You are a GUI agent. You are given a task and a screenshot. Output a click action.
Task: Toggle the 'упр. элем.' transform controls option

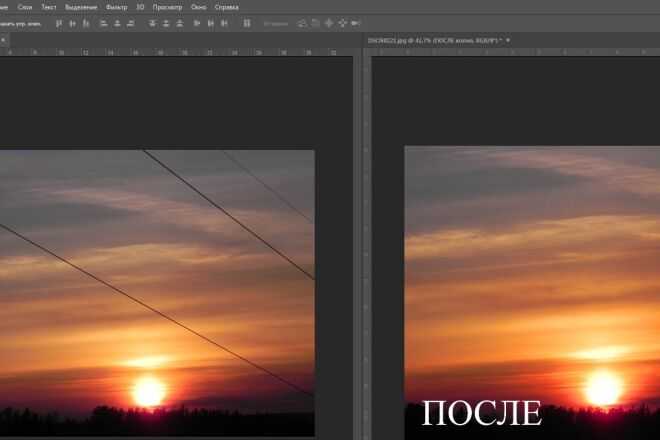(x=21, y=24)
